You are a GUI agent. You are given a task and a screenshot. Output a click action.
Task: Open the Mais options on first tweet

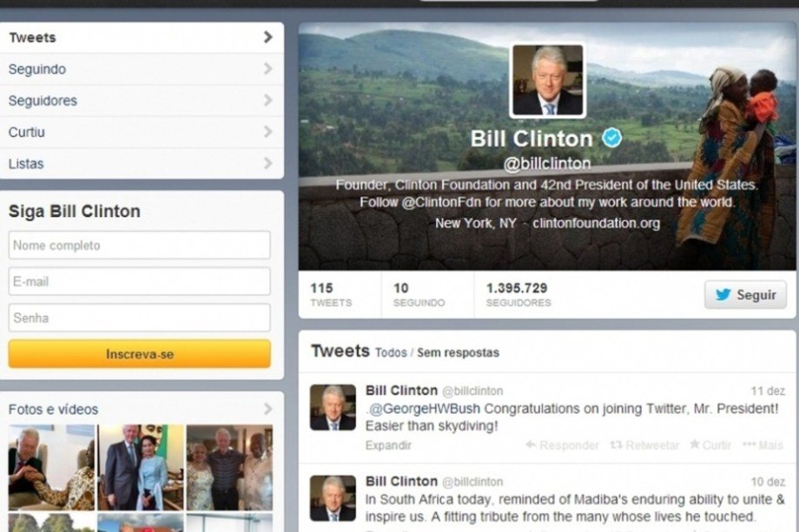click(763, 445)
